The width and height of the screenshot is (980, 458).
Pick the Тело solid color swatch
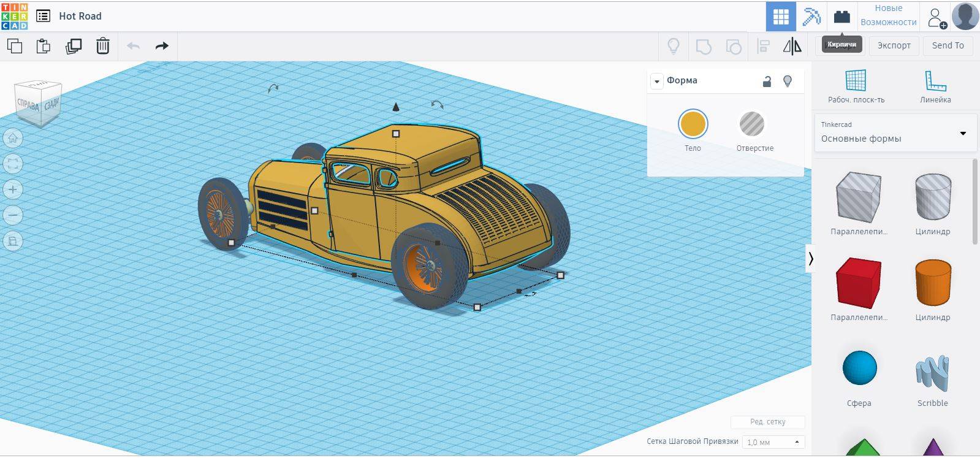[x=693, y=124]
